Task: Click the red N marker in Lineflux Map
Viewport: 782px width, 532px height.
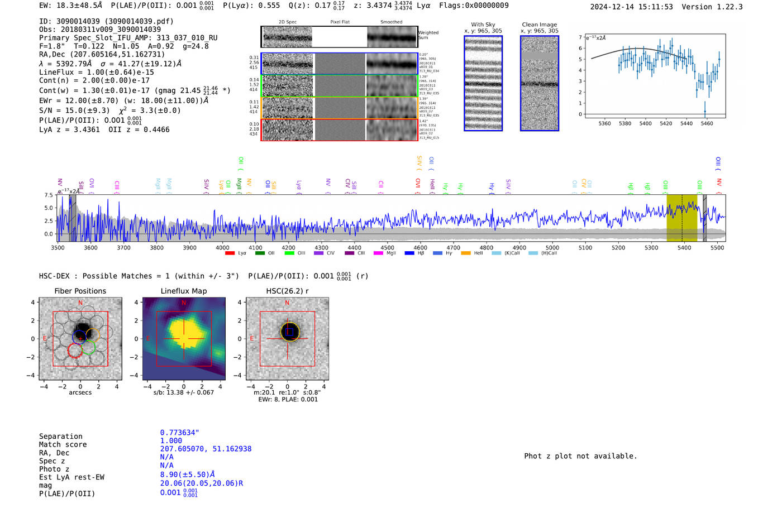Action: [184, 303]
